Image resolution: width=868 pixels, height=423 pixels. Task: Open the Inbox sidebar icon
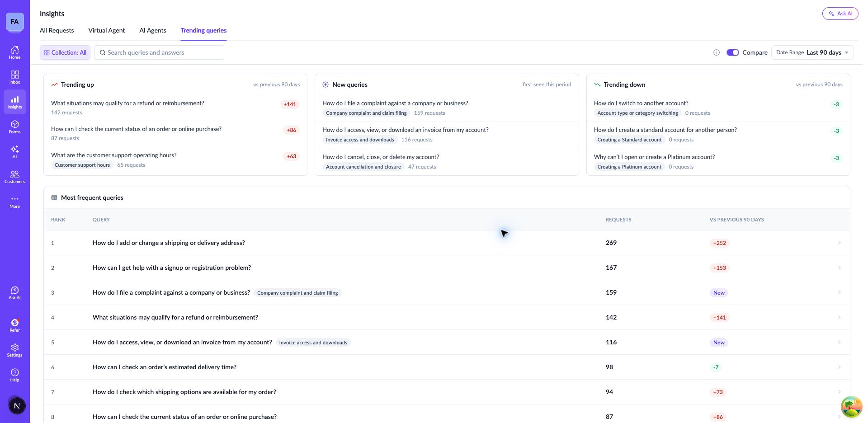pos(14,77)
